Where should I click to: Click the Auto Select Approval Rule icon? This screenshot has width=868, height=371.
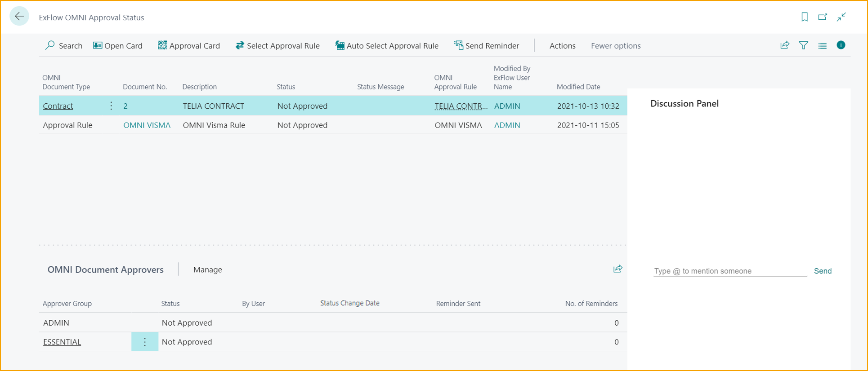(340, 45)
